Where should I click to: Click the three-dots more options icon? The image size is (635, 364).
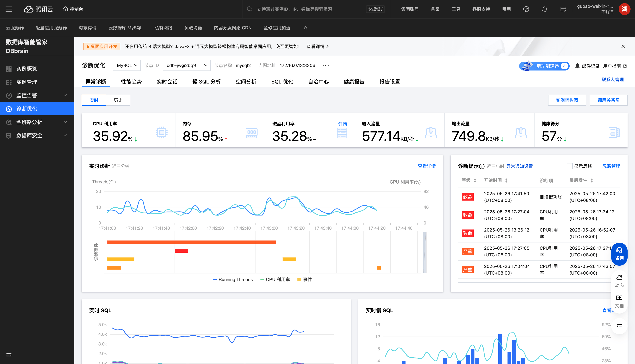click(x=325, y=65)
